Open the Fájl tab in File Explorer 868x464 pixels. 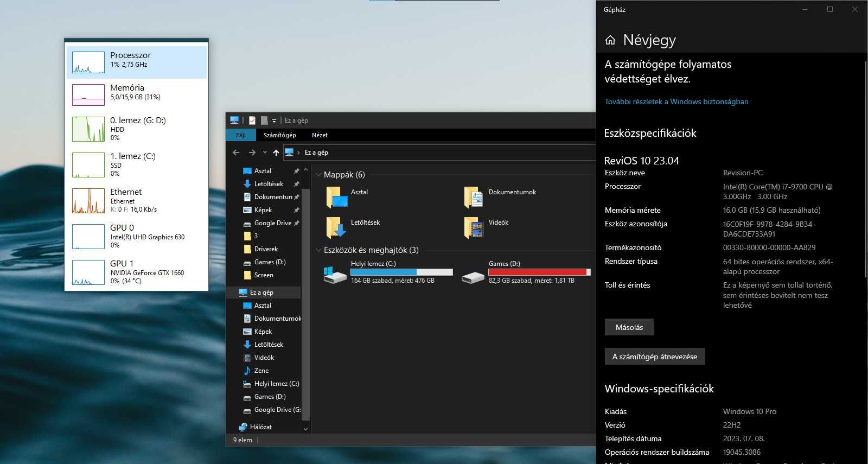tap(241, 135)
